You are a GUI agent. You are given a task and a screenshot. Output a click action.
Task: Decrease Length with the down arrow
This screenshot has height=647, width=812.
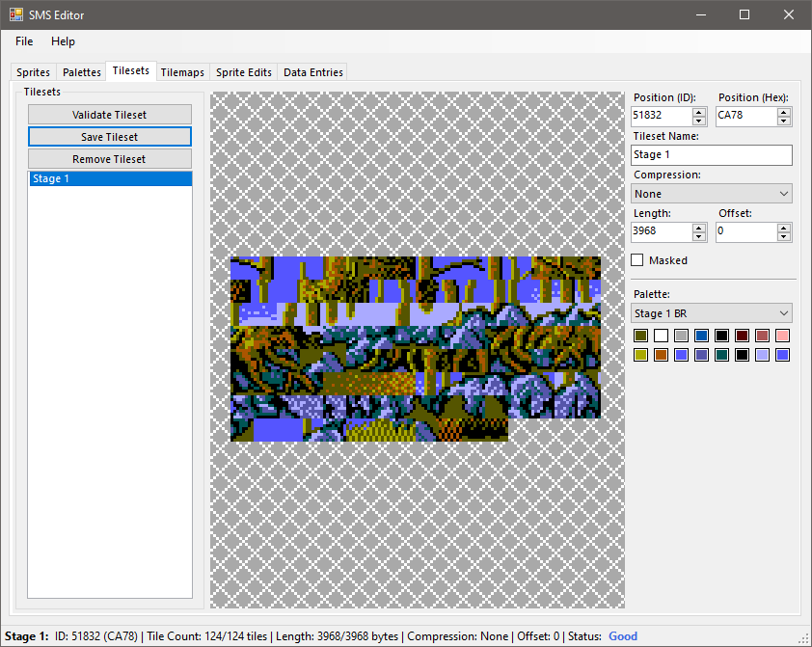click(x=699, y=237)
